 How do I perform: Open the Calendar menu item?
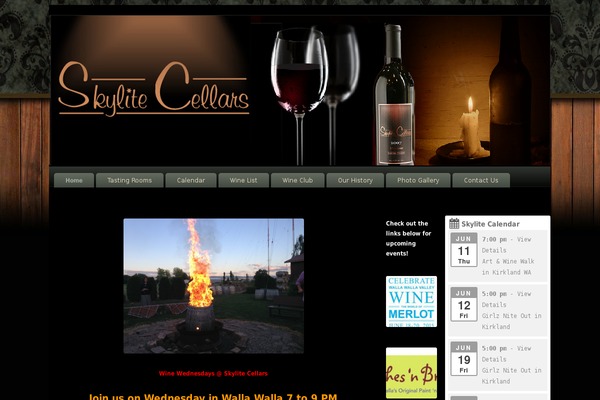click(191, 180)
